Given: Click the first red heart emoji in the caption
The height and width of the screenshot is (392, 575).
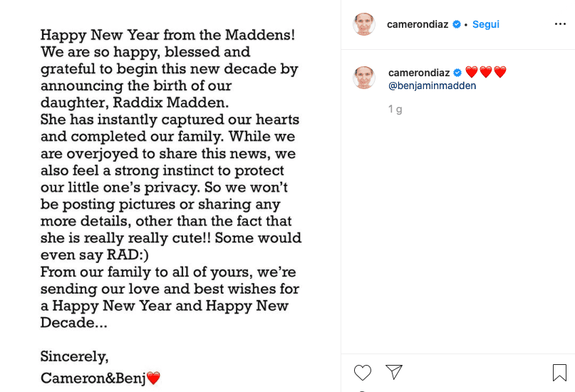Looking at the screenshot, I should click(471, 73).
